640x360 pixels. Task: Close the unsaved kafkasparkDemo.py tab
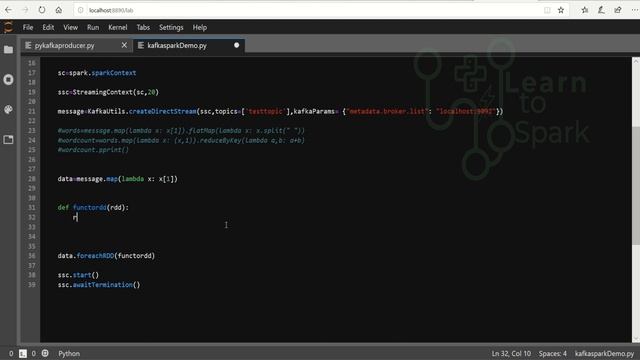click(236, 45)
